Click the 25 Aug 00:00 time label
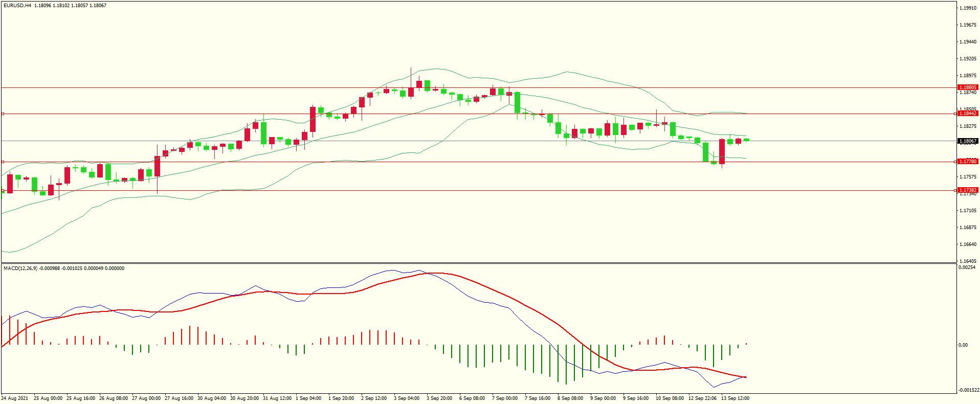This screenshot has height=404, width=980. tap(48, 398)
